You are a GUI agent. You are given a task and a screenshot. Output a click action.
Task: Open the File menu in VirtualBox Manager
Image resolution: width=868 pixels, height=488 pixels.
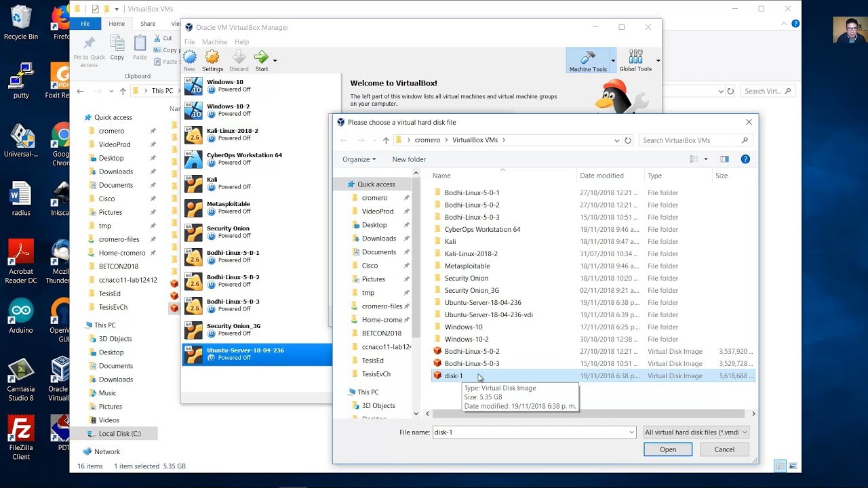click(190, 42)
